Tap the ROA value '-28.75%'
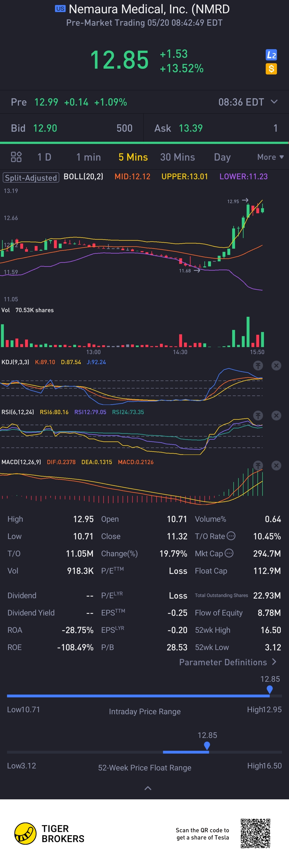Screen dimensions: 289x868 (77, 630)
